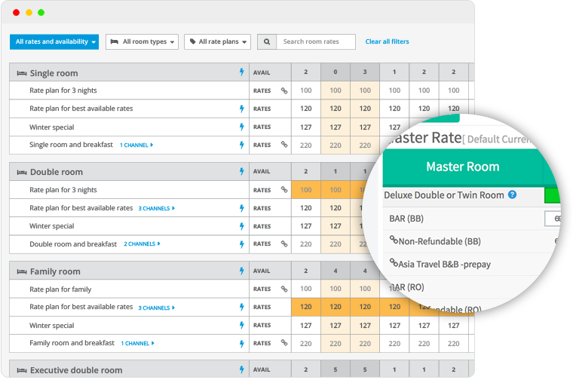The image size is (573, 392).
Task: Click first orange 100 in Double room 3 nights
Action: (x=306, y=190)
